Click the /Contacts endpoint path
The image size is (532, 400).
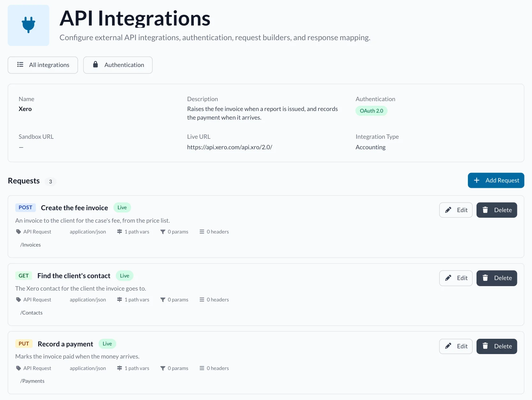point(31,313)
